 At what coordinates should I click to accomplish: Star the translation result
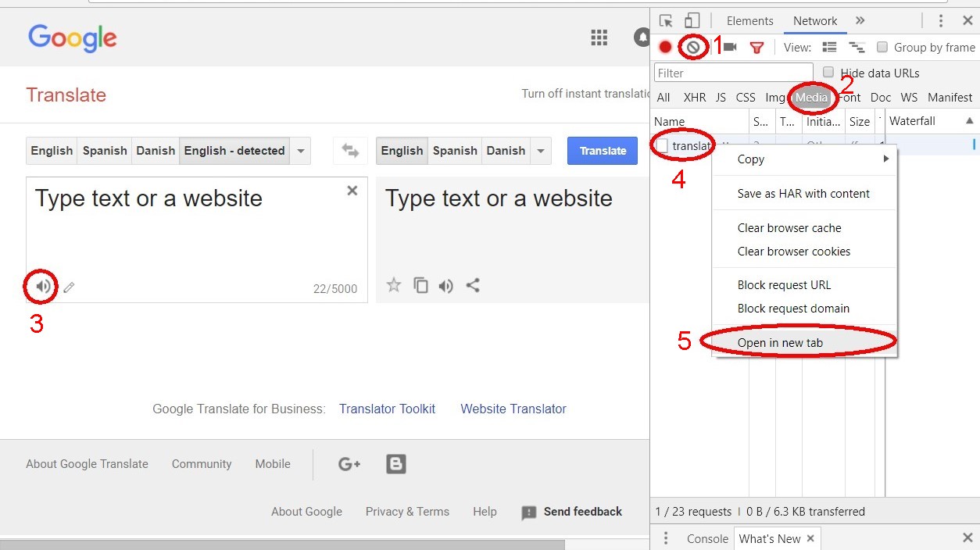394,285
